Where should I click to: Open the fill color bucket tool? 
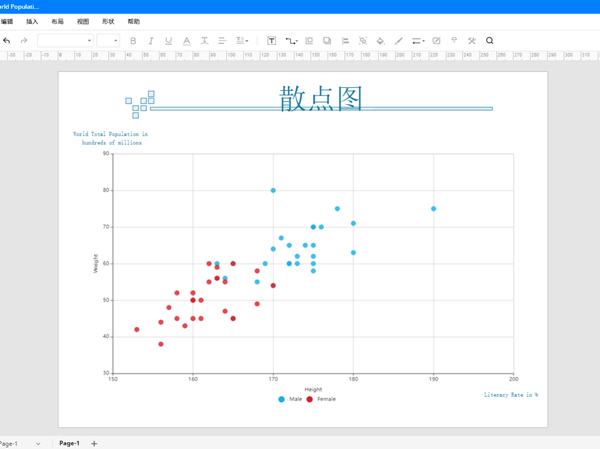click(380, 41)
